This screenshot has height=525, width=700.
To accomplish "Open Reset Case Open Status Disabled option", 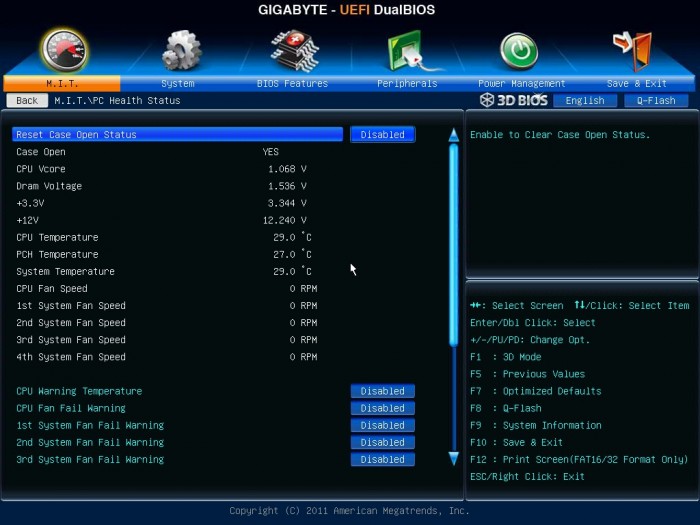I will [383, 134].
